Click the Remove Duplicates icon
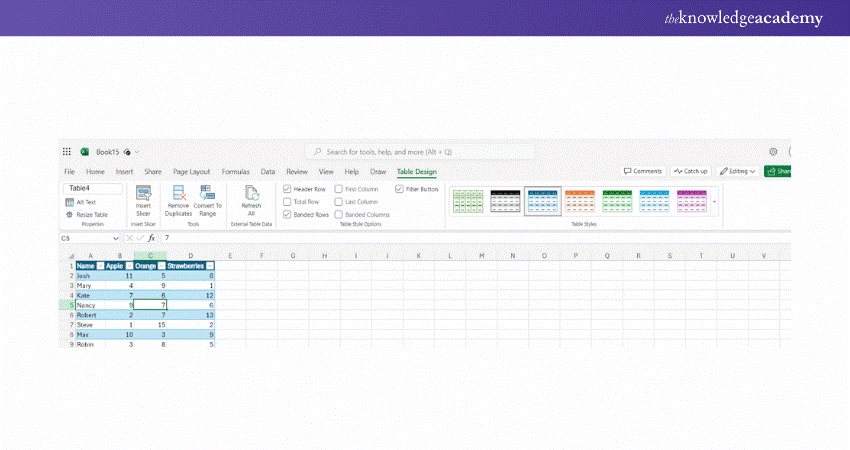 [x=179, y=194]
